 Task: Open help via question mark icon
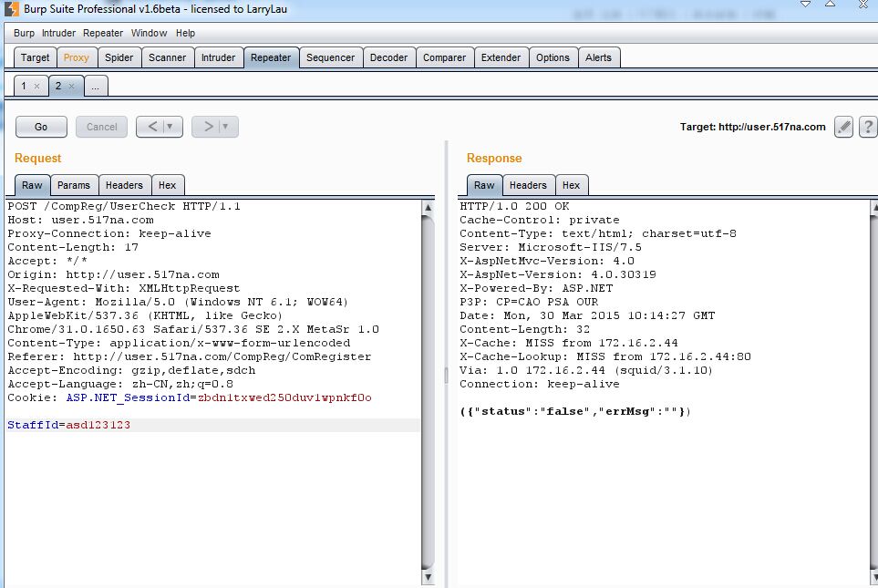(x=868, y=127)
